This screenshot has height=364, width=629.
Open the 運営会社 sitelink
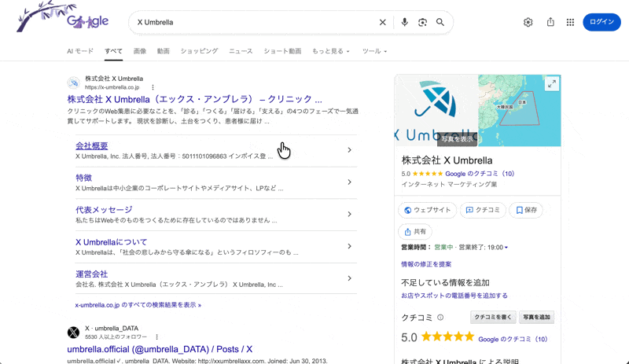(91, 274)
